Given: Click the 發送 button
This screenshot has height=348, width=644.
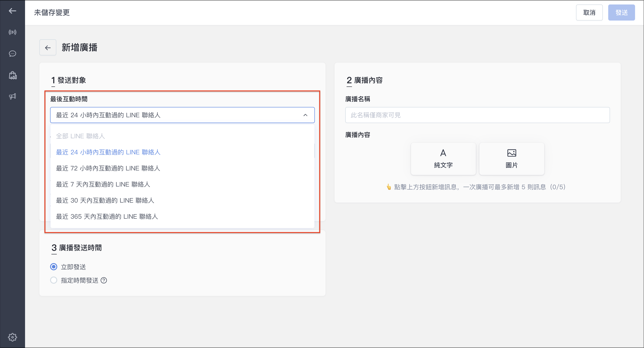Looking at the screenshot, I should (621, 13).
